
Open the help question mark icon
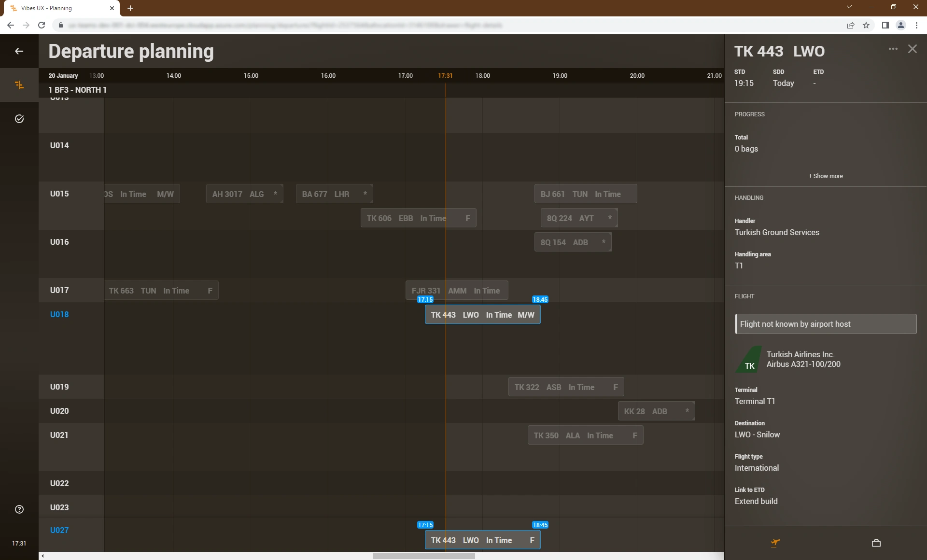pyautogui.click(x=19, y=509)
